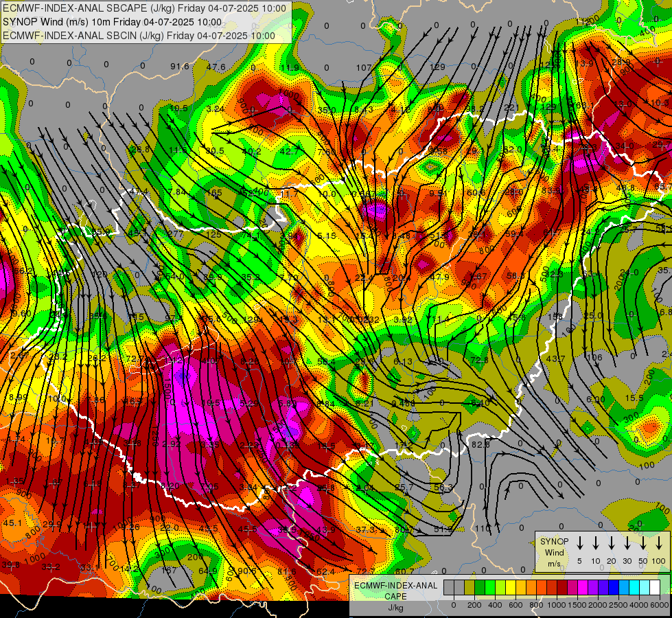Select the lime yellow-green CAPE legend swatch
Viewport: 672px width, 618px height.
coord(500,588)
